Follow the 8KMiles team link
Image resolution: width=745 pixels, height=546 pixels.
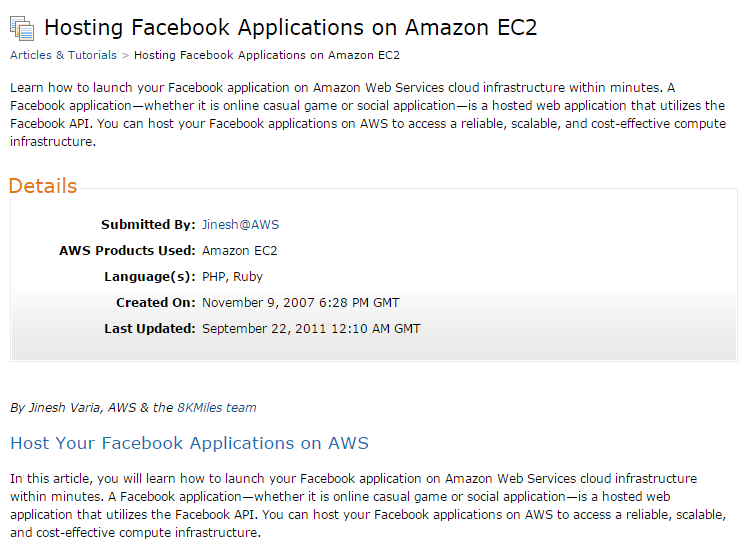click(217, 408)
